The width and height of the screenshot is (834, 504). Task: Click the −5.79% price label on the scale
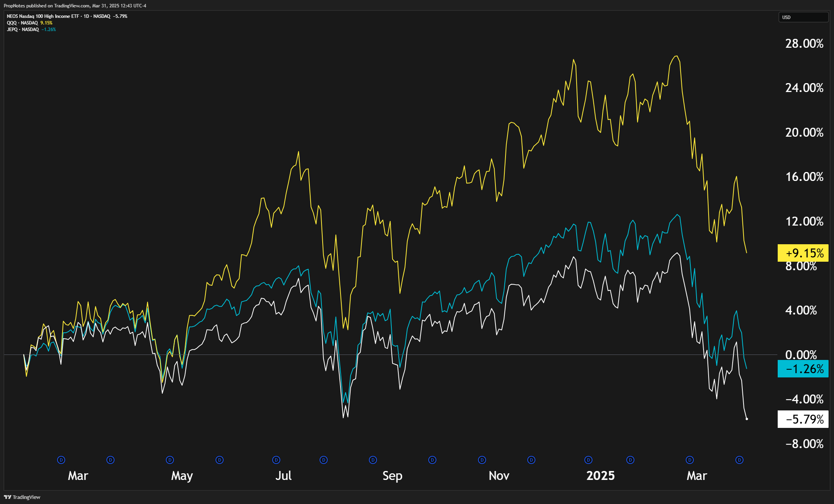[803, 419]
